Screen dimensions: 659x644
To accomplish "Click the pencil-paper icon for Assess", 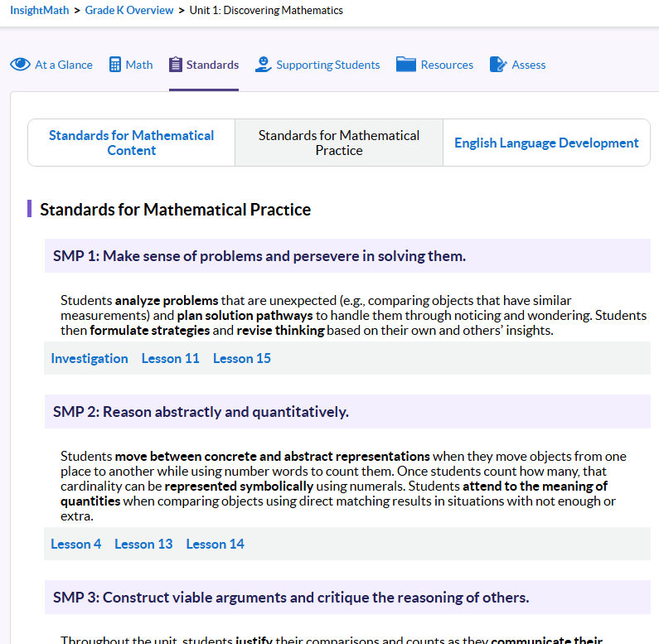I will (497, 65).
